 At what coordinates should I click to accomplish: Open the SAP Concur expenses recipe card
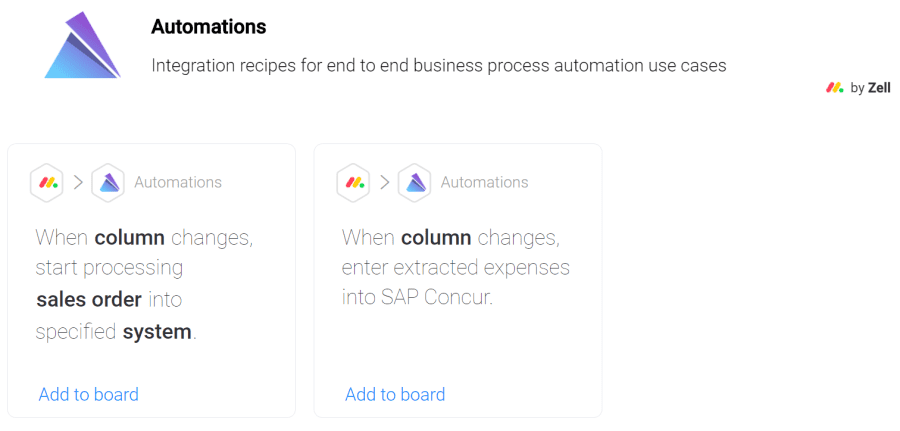tap(457, 280)
